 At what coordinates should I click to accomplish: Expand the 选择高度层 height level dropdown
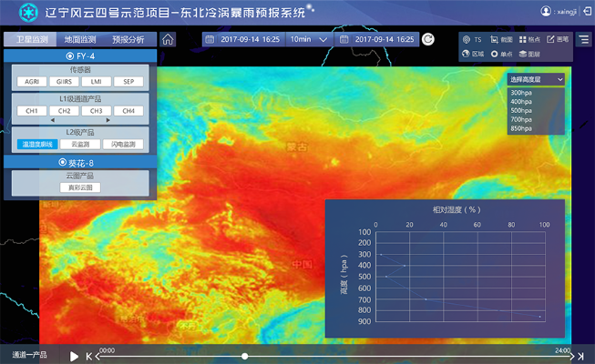click(537, 80)
